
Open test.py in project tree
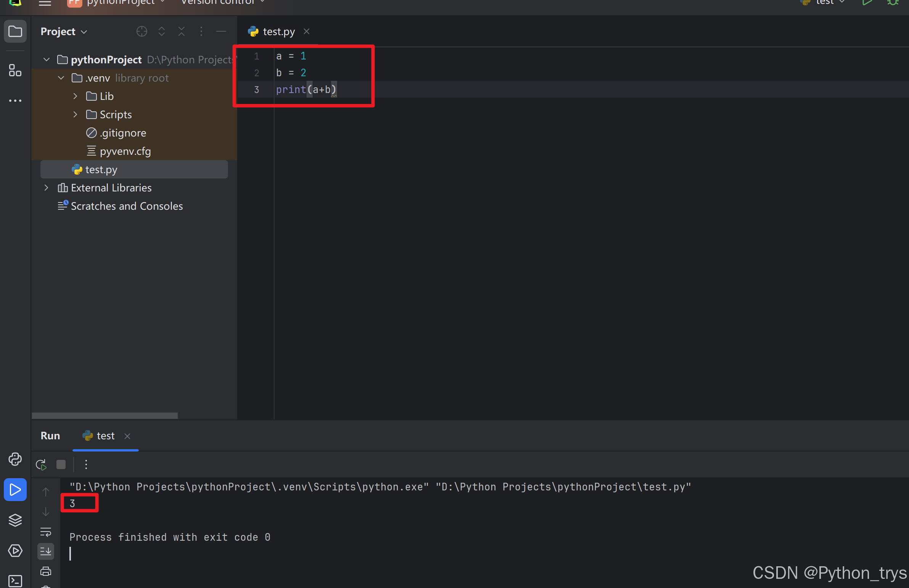tap(101, 170)
